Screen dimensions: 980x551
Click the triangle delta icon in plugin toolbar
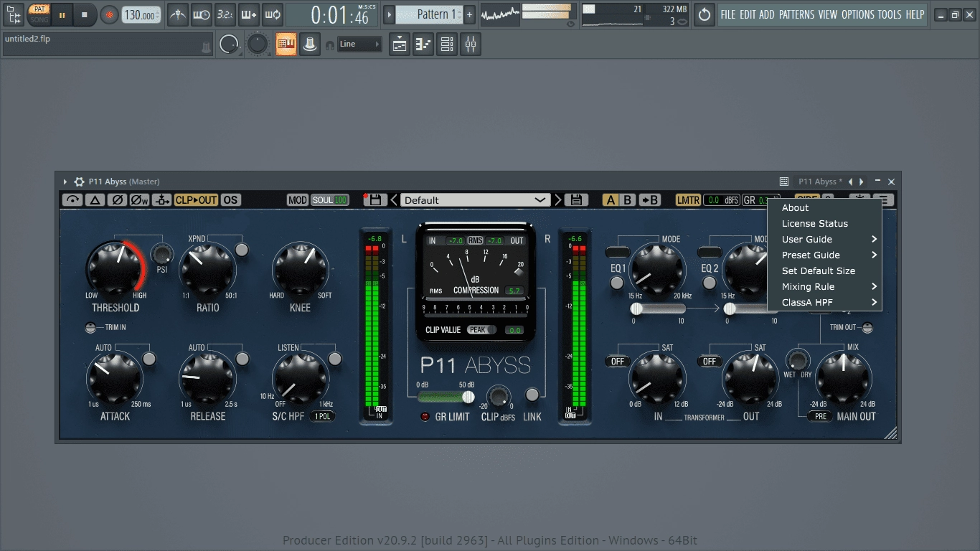[x=95, y=200]
